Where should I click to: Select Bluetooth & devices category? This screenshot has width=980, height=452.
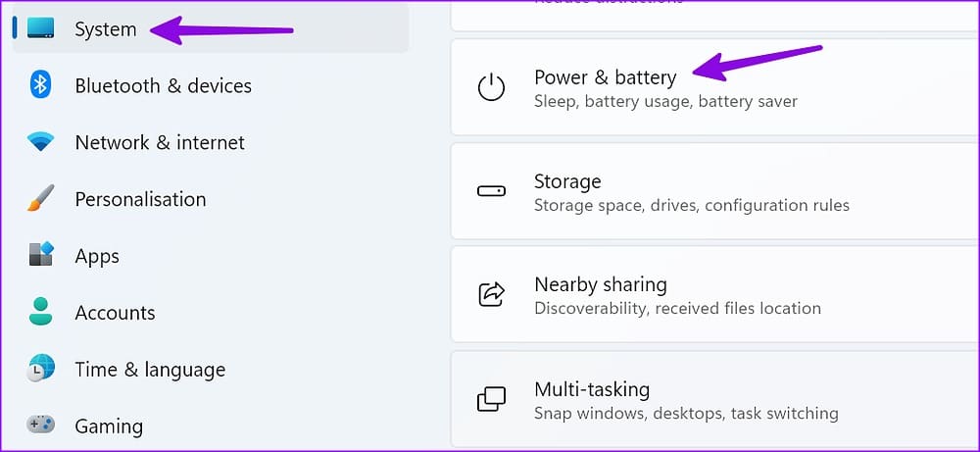[163, 85]
